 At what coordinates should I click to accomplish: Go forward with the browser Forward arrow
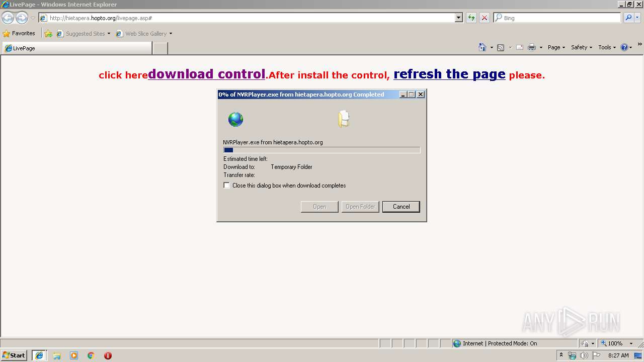(22, 18)
